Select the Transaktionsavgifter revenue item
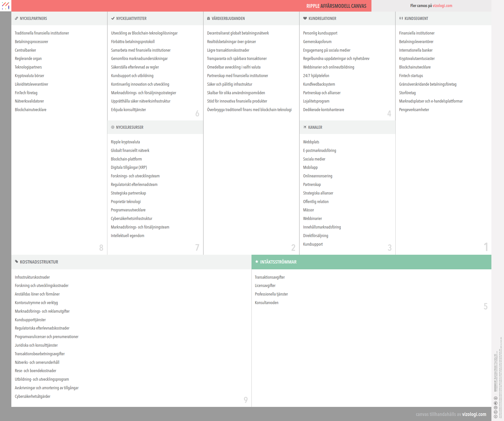This screenshot has width=504, height=421. [x=270, y=277]
